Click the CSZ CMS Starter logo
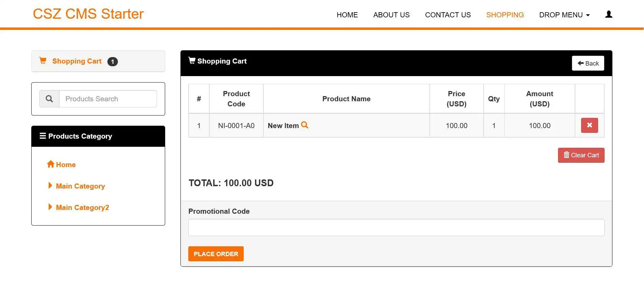644x300 pixels. (x=88, y=14)
